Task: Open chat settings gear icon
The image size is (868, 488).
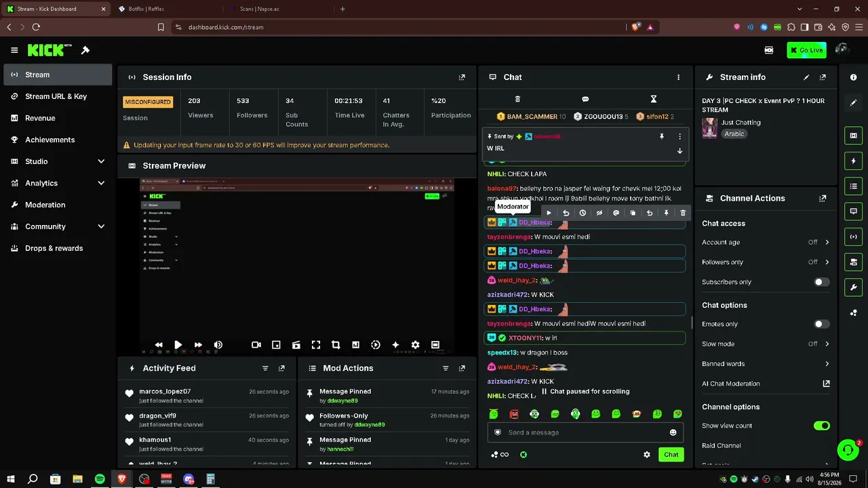Action: [x=647, y=455]
